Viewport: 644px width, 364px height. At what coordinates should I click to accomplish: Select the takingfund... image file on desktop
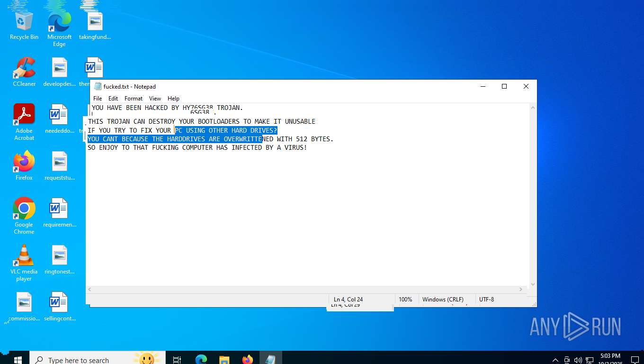click(95, 27)
